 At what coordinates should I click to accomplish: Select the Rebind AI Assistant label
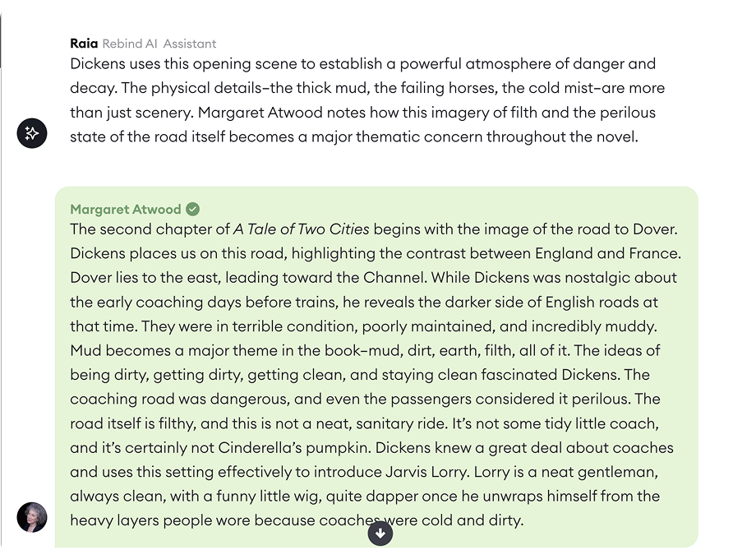[x=159, y=44]
